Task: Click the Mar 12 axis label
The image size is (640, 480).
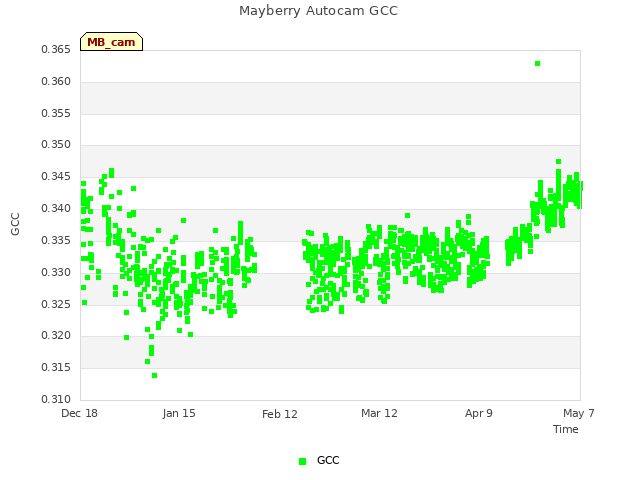Action: 379,413
